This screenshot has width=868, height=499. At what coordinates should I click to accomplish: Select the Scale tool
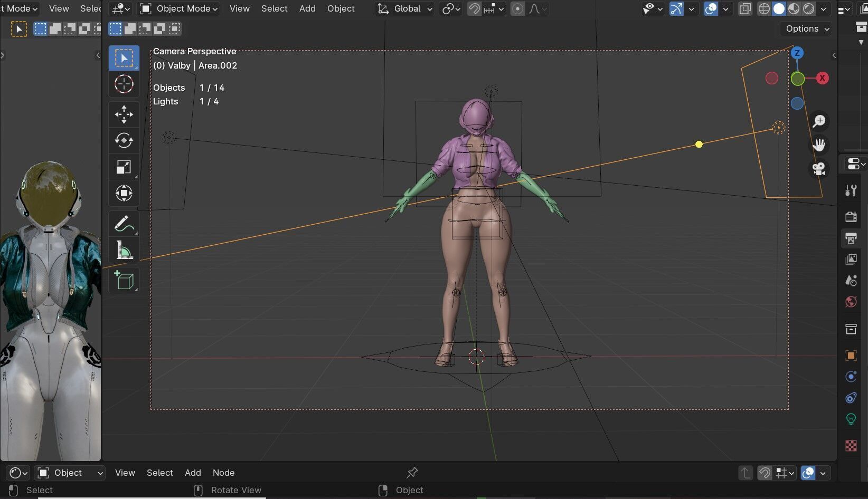124,167
